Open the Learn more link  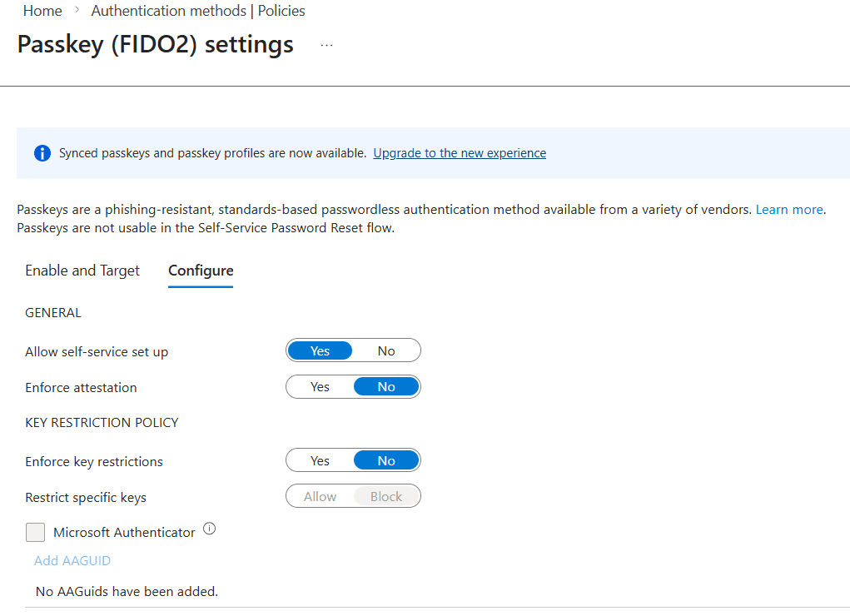point(789,209)
